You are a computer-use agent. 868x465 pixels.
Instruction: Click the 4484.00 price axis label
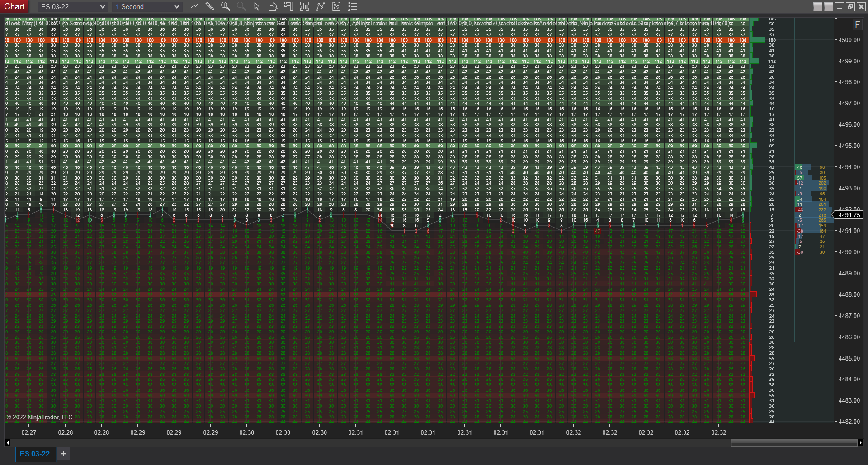pos(849,379)
